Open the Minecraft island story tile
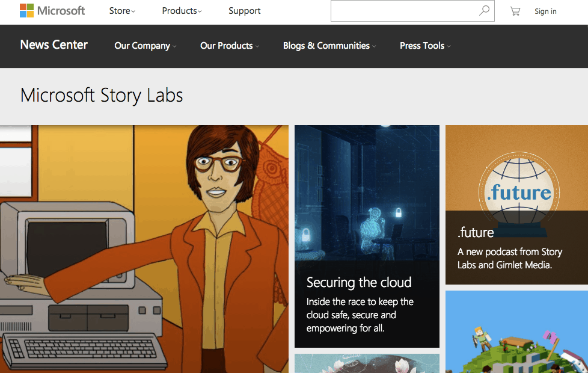Screen dimensions: 588x373 pos(516,331)
